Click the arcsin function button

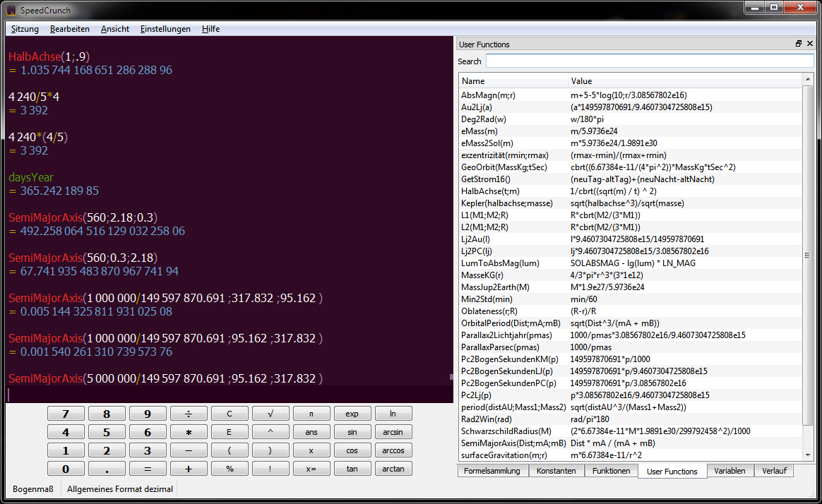click(x=393, y=432)
